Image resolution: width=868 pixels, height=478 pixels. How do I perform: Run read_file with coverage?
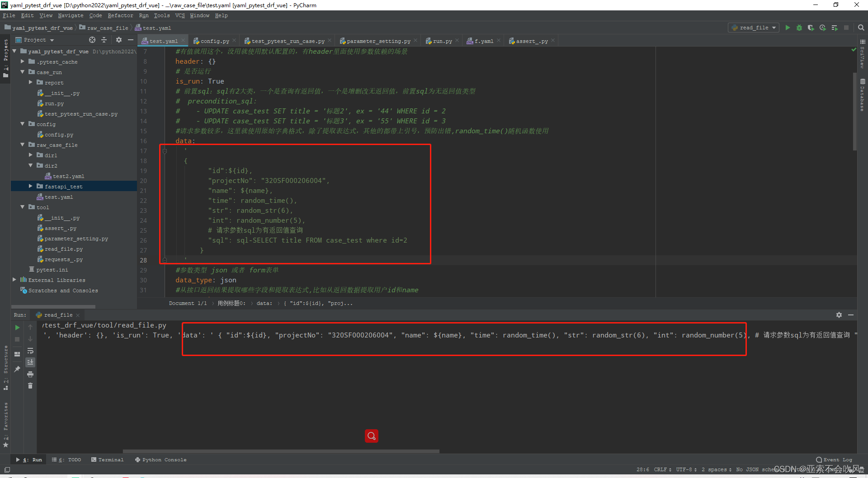click(x=811, y=28)
